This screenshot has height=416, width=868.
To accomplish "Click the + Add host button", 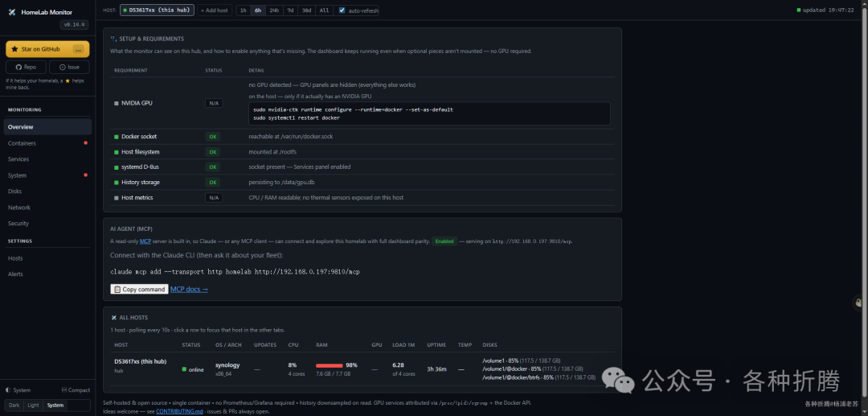I will tap(214, 10).
